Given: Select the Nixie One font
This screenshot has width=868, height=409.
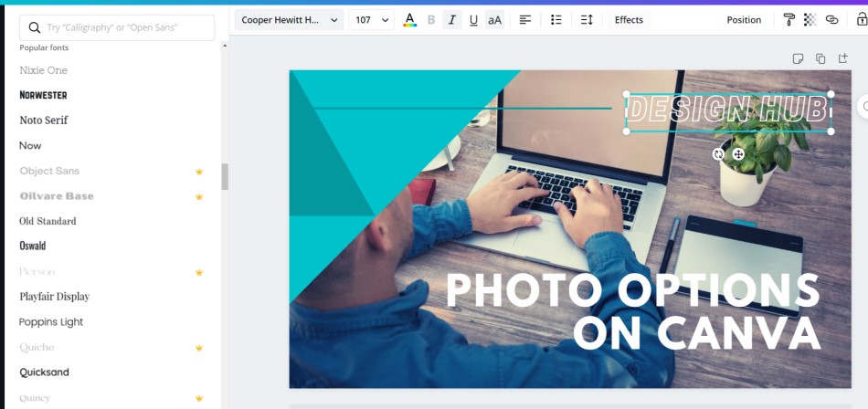Looking at the screenshot, I should pos(43,70).
